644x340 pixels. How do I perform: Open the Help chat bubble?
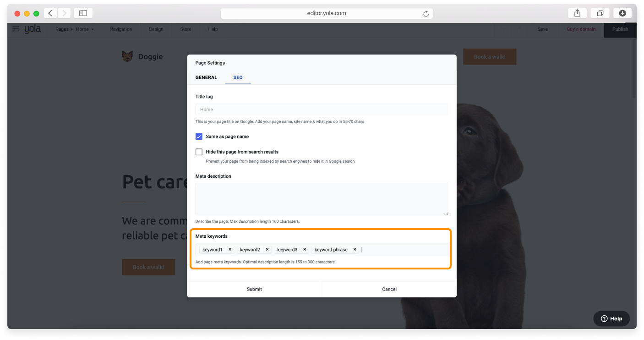pos(611,318)
